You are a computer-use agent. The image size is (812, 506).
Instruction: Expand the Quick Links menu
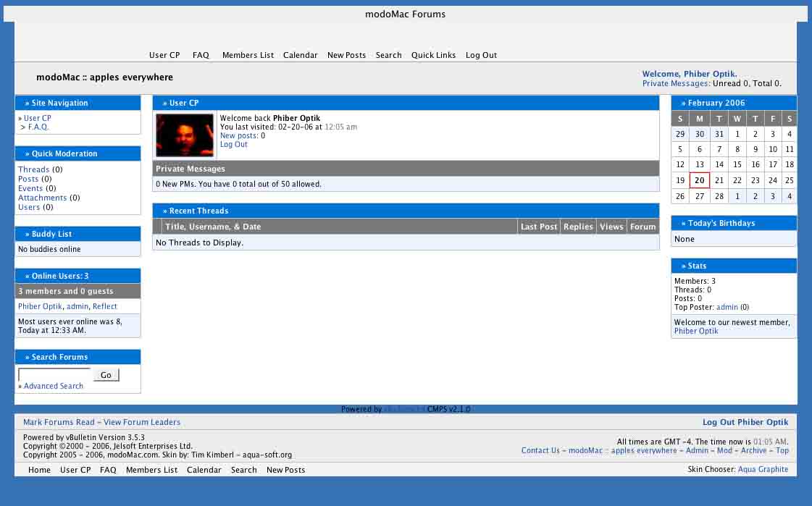pyautogui.click(x=433, y=55)
